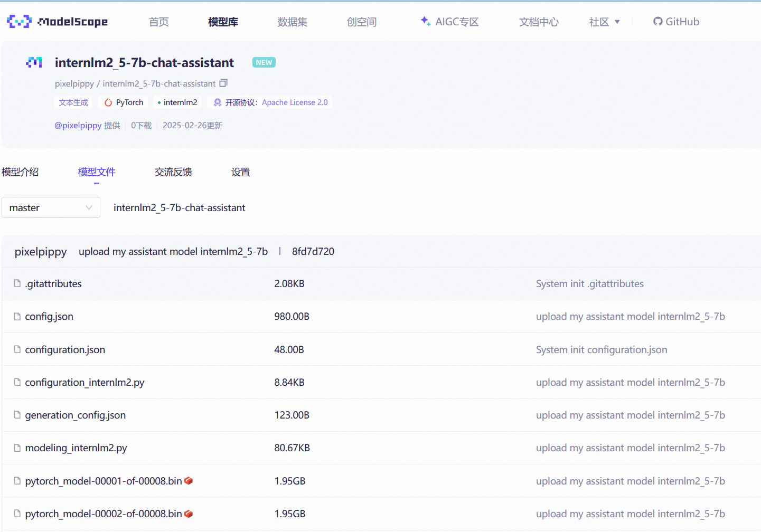
Task: Click the Apache License 2.0 link
Action: click(295, 102)
